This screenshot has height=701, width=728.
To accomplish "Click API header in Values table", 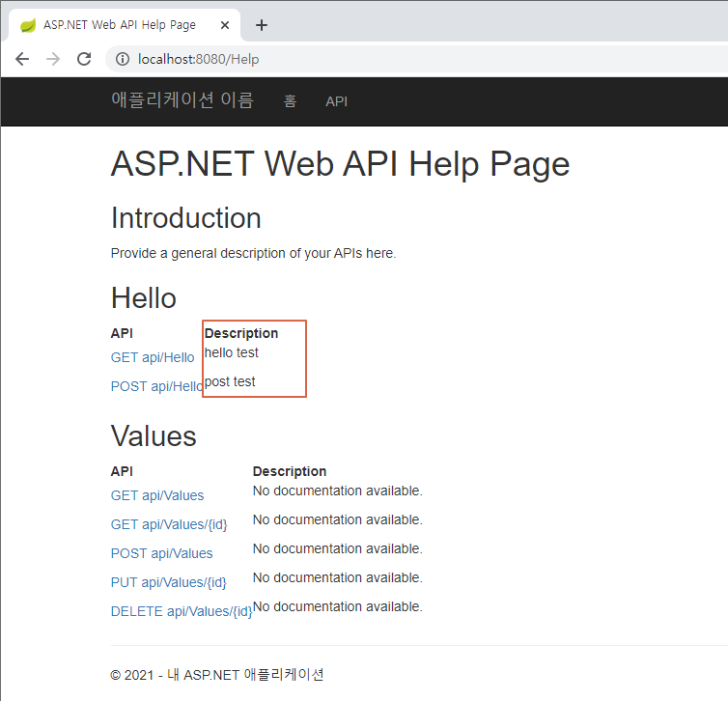I will (122, 471).
